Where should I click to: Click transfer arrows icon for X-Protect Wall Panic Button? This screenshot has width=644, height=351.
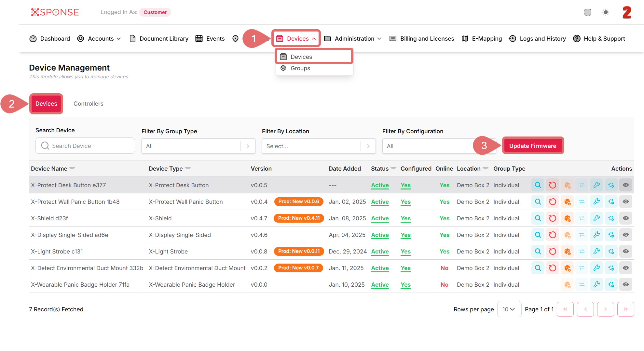point(582,202)
